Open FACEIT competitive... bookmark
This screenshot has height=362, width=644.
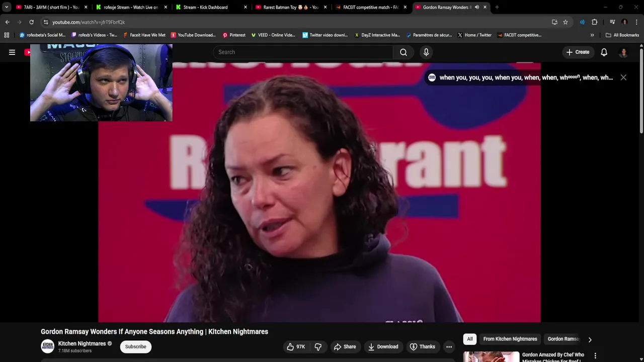click(519, 35)
